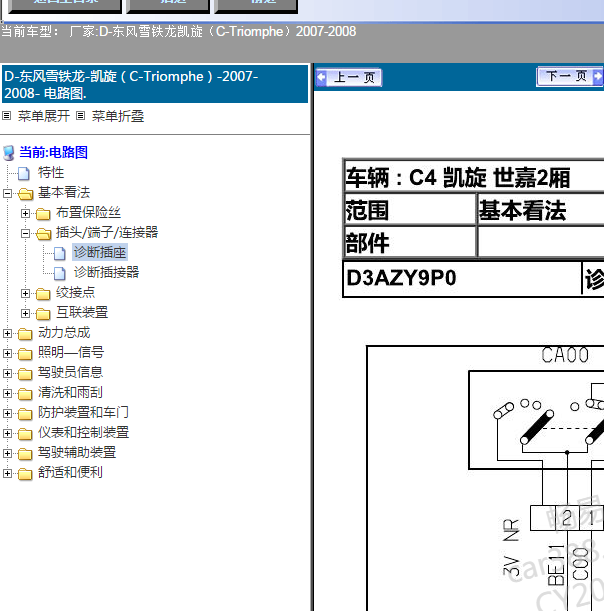The image size is (604, 611).
Task: Click the folder icon for 动力总成
Action: [x=25, y=334]
